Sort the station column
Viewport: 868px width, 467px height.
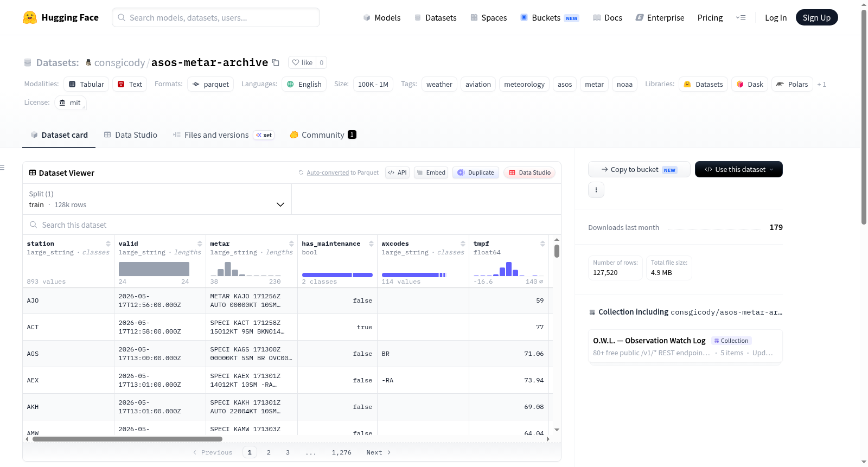[x=108, y=244]
